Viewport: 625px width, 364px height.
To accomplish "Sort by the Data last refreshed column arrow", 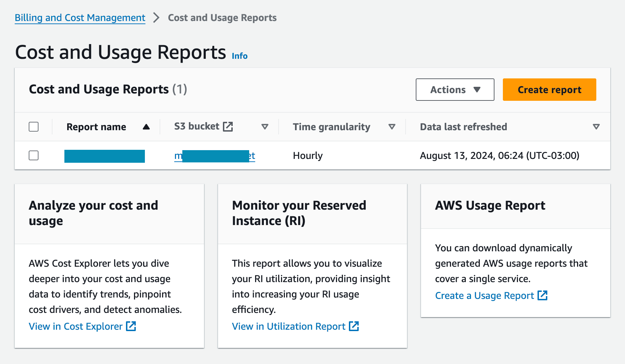I will (596, 127).
